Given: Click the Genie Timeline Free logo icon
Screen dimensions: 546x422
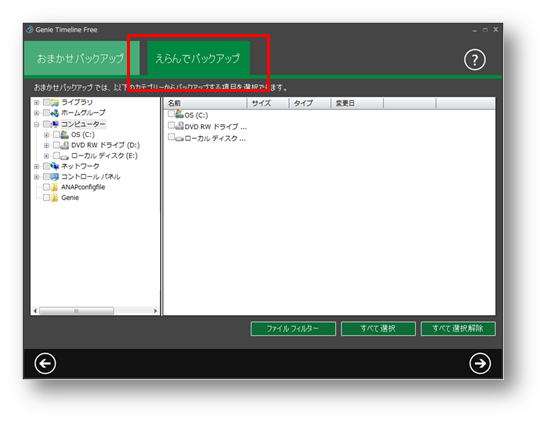Looking at the screenshot, I should [x=30, y=30].
